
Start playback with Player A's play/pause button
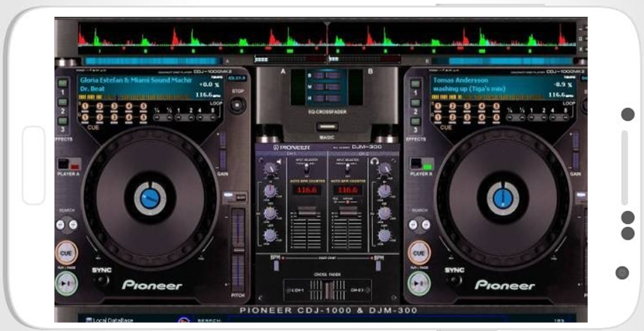click(66, 283)
